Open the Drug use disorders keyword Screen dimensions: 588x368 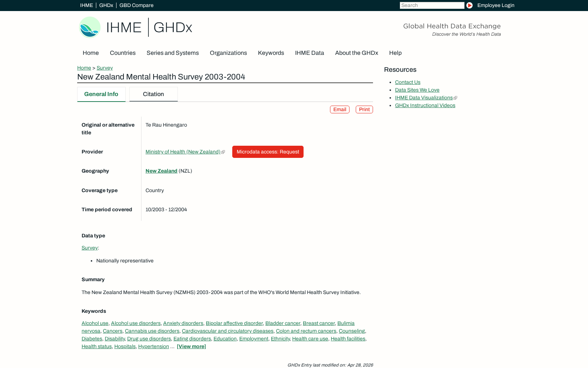pos(149,339)
